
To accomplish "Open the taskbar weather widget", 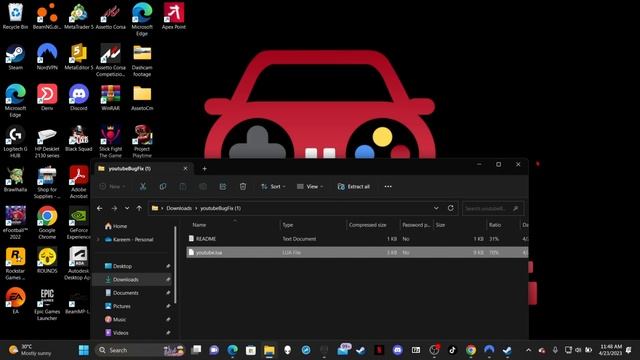I will 31,350.
